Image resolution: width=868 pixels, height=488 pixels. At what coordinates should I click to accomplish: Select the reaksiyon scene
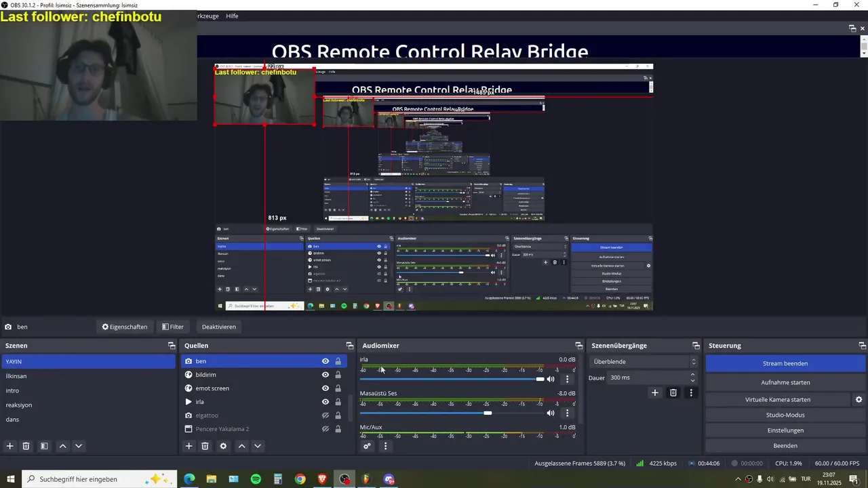[88, 405]
